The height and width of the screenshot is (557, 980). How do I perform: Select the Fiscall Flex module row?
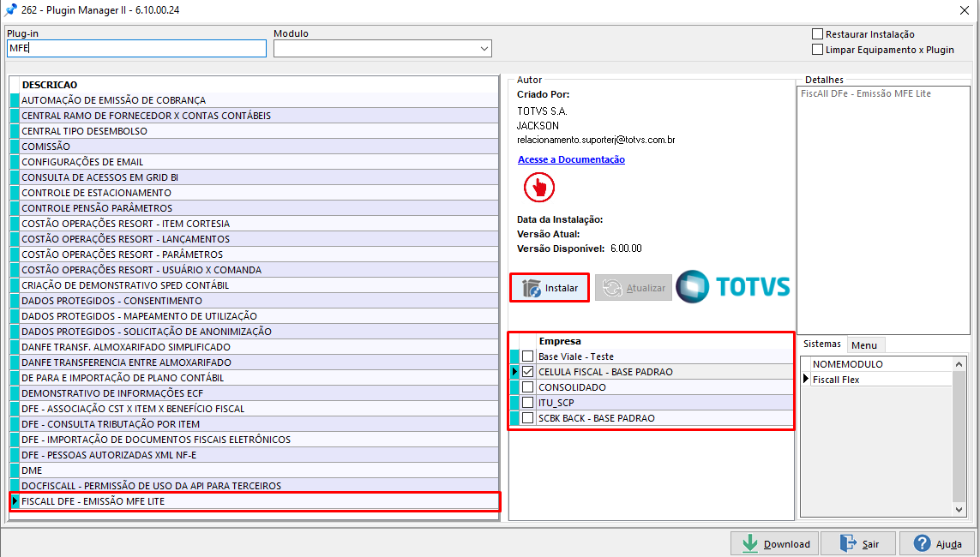[882, 380]
